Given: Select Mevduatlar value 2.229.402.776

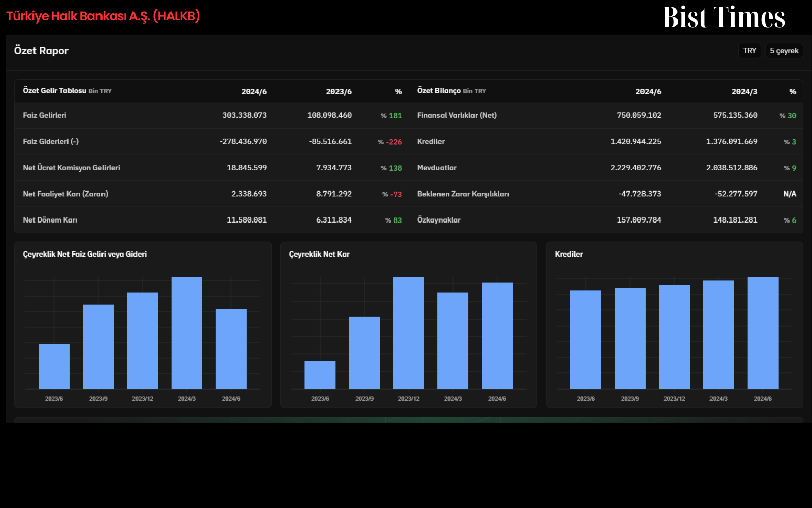Looking at the screenshot, I should click(636, 168).
